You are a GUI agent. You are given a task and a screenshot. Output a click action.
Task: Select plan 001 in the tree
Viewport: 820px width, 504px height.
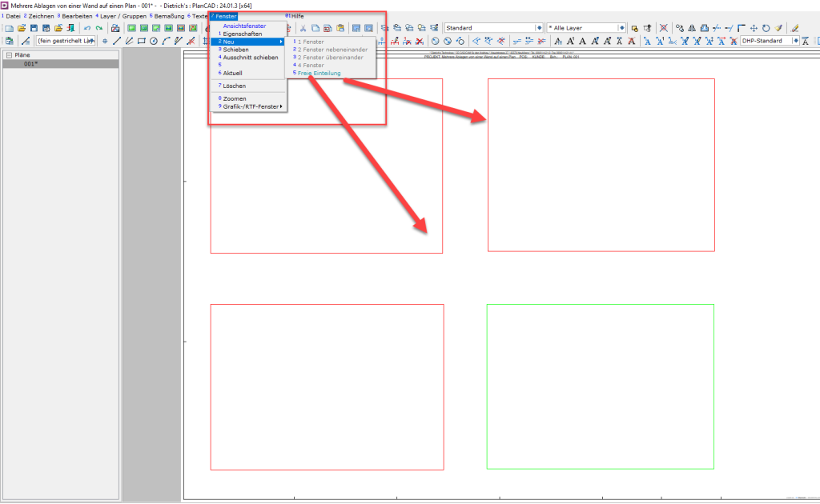point(30,64)
